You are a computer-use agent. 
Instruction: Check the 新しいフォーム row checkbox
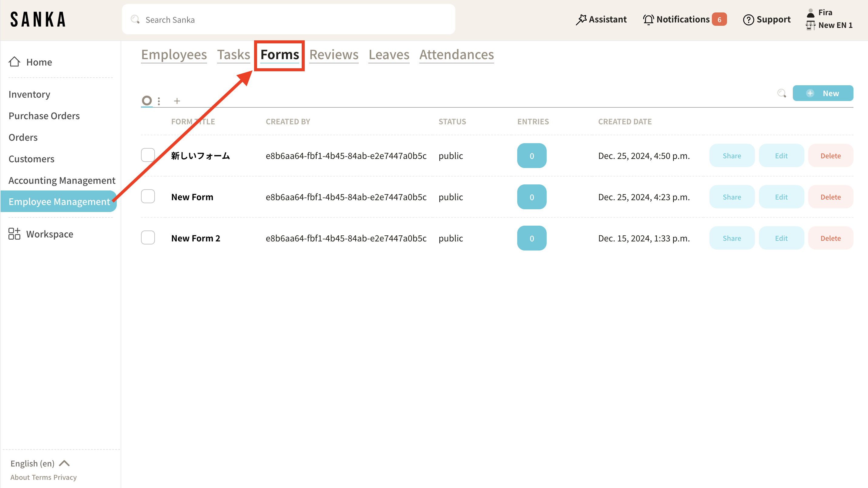(x=148, y=155)
